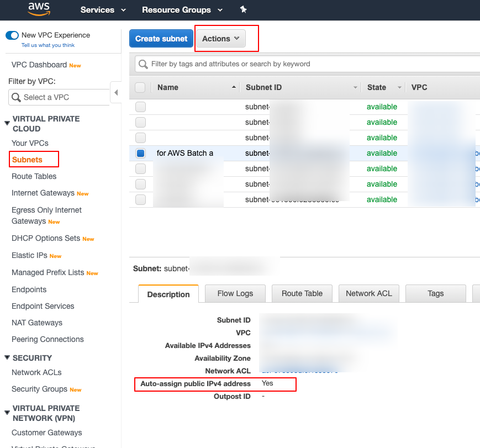Switch to the Flow Logs tab
The width and height of the screenshot is (480, 448).
click(235, 293)
